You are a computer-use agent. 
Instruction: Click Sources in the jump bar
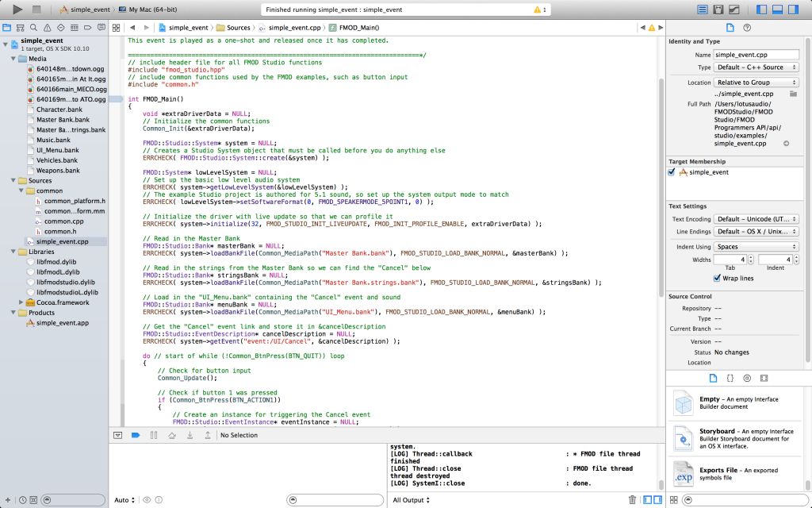tap(238, 28)
